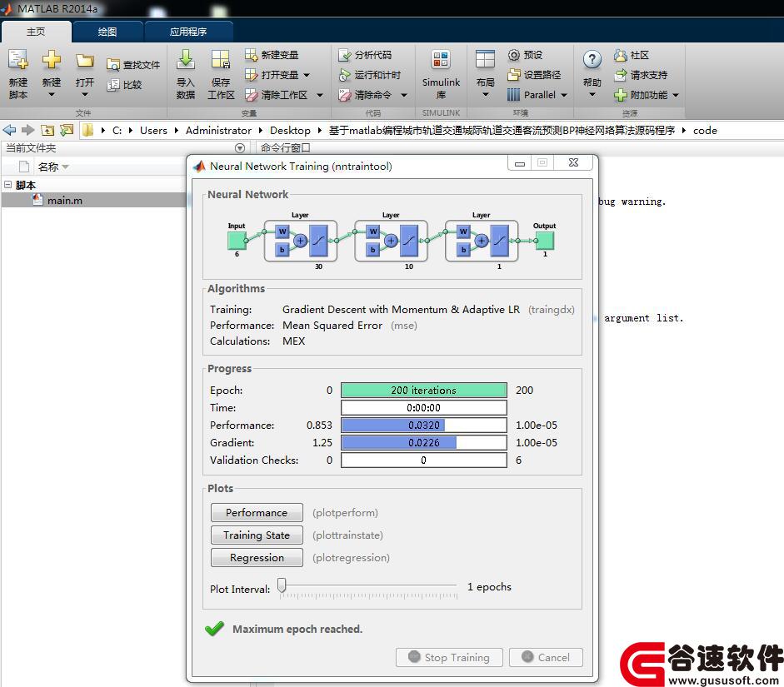Open the 当前文件夹 panel actions menu
Screen dimensions: 784x687
click(240, 148)
